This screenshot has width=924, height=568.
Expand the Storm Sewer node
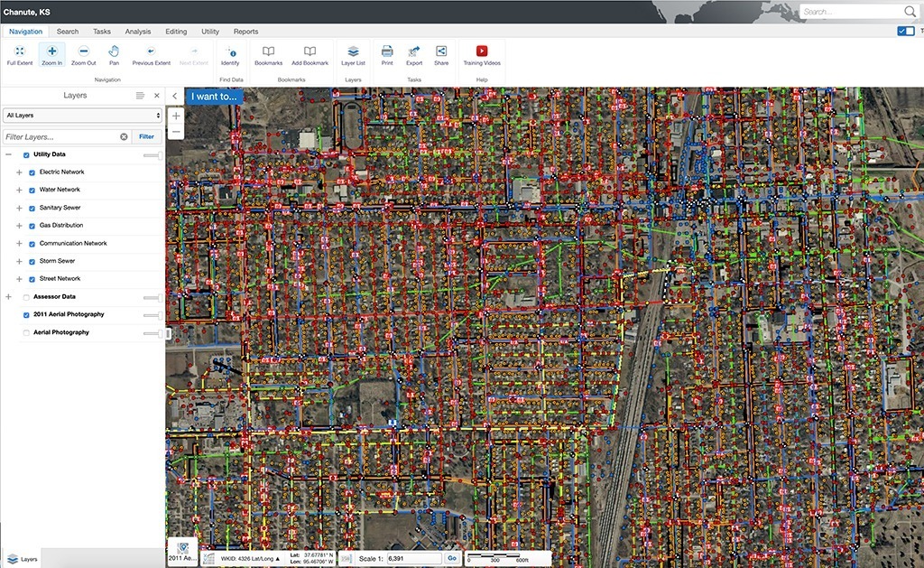pyautogui.click(x=19, y=261)
